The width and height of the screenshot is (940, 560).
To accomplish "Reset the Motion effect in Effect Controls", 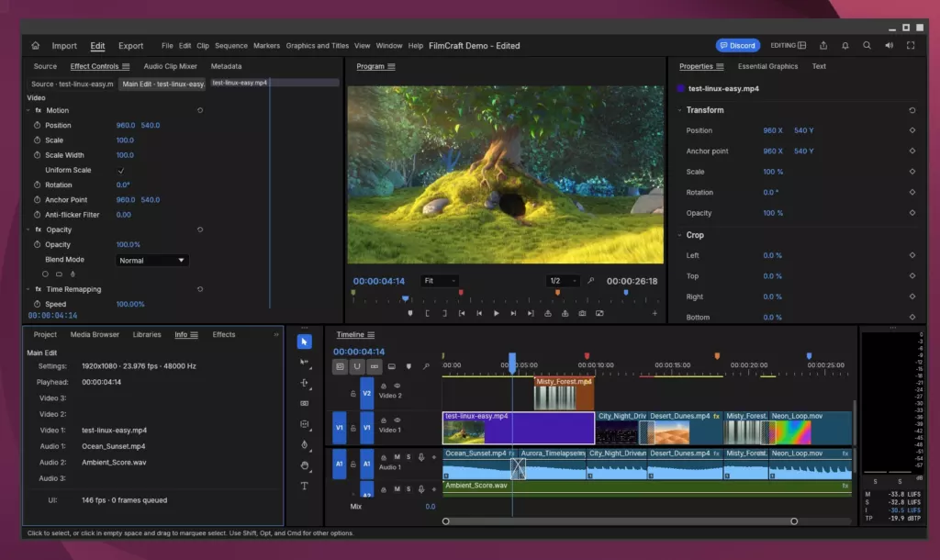I will coord(200,110).
